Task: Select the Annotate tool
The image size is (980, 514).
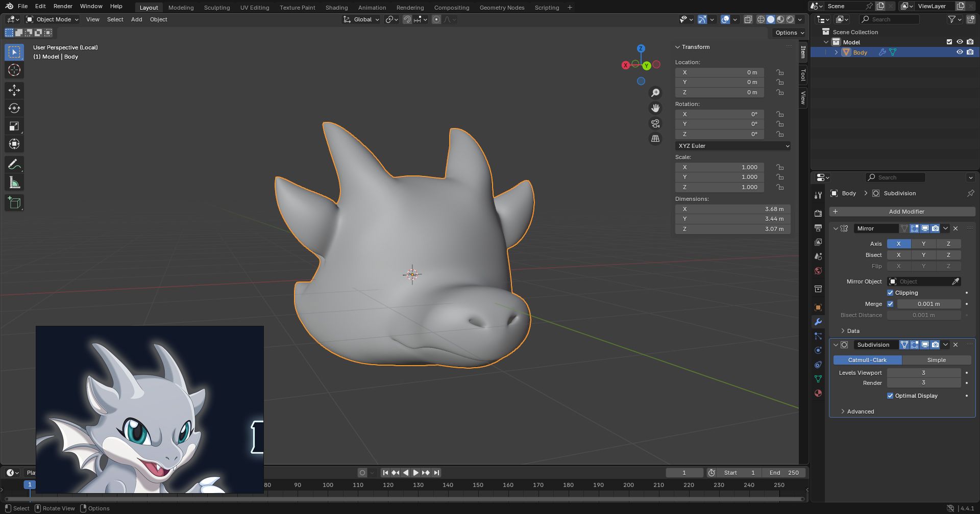Action: pyautogui.click(x=14, y=164)
